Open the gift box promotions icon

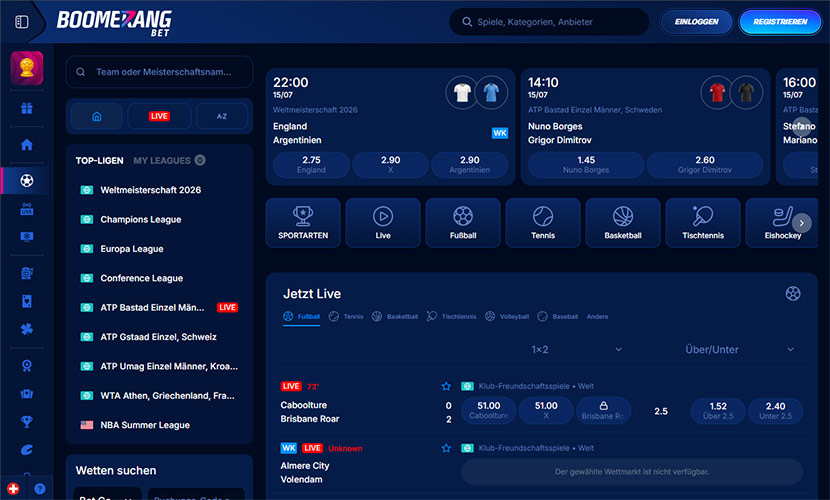point(26,108)
